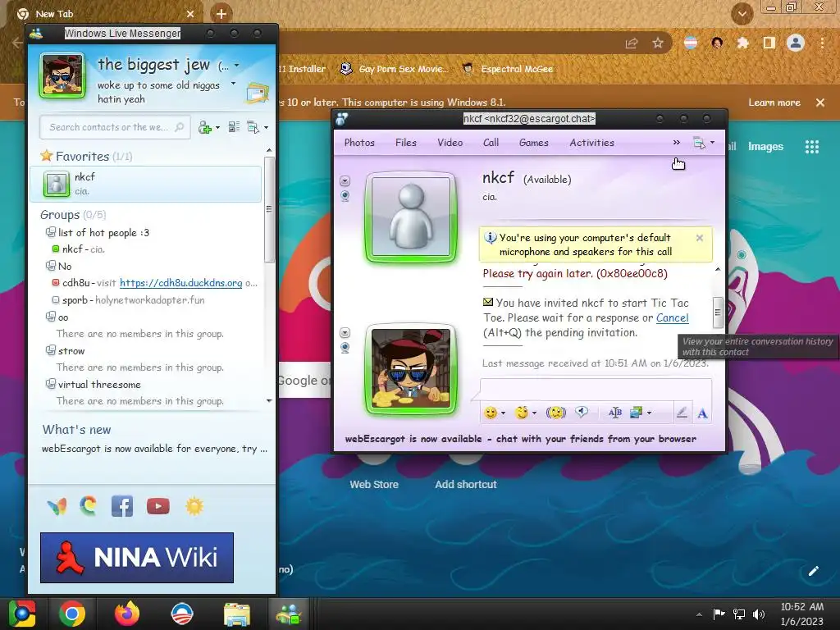This screenshot has width=840, height=630.
Task: Expand the add contact dropdown arrow
Action: [217, 127]
